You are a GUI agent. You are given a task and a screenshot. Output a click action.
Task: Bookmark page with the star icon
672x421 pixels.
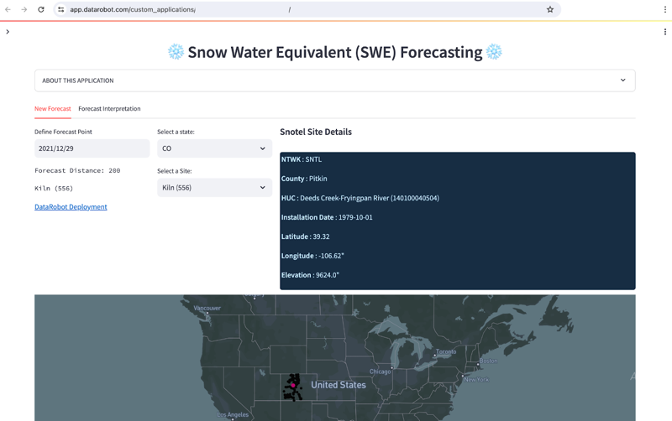(550, 9)
